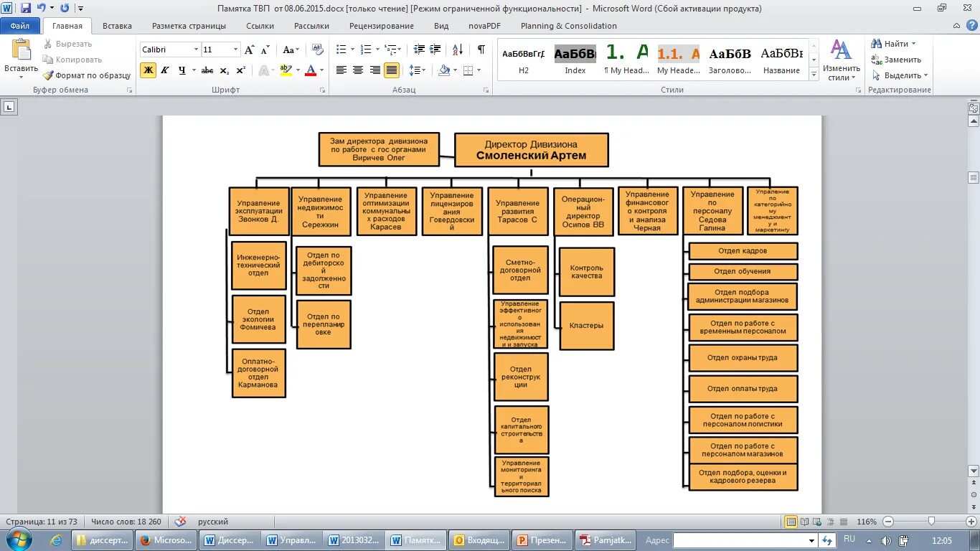The image size is (980, 551).
Task: Switch to Print Layout view in status bar
Action: 791,522
